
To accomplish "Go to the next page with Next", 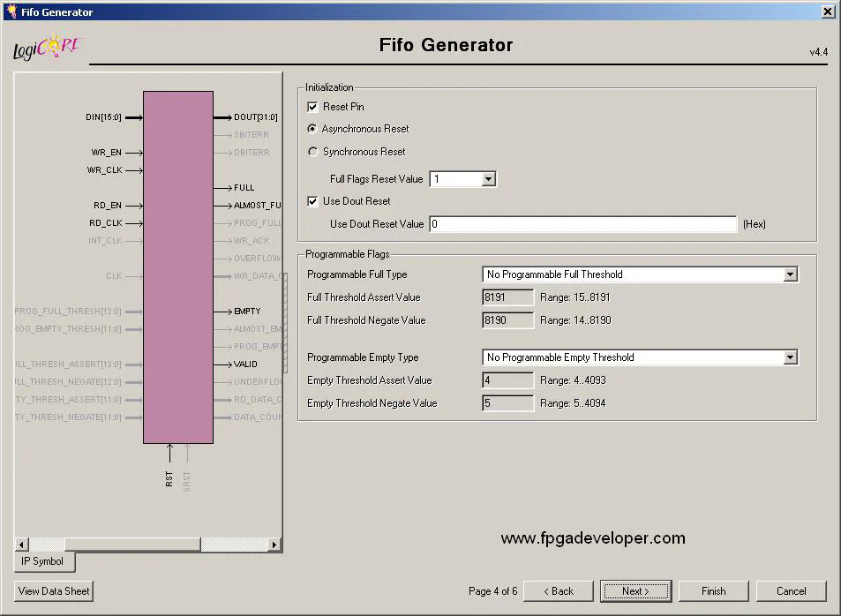I will [635, 591].
